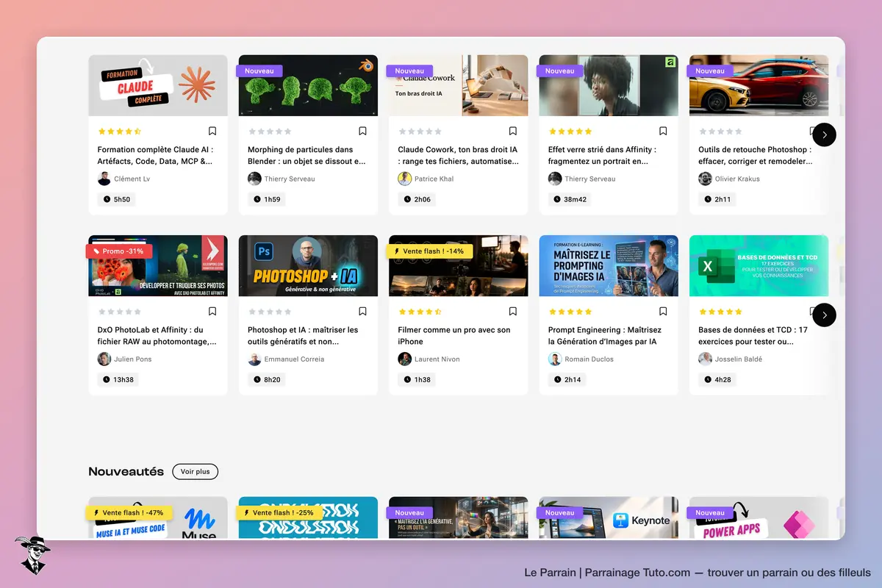Open Emmanuel Correia's avatar

click(254, 359)
